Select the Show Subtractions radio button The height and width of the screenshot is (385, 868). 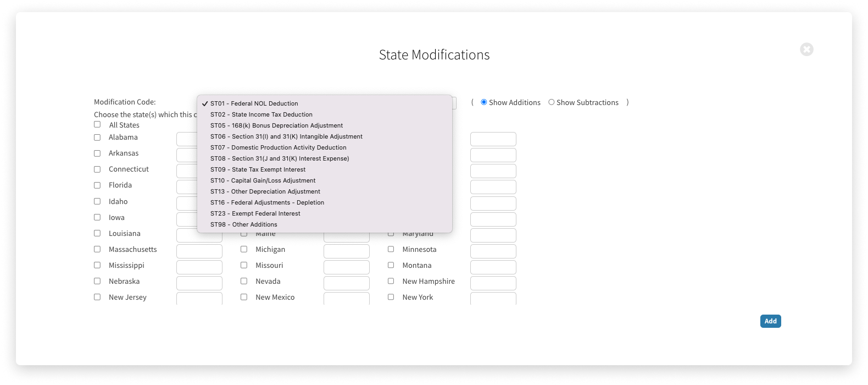click(552, 102)
